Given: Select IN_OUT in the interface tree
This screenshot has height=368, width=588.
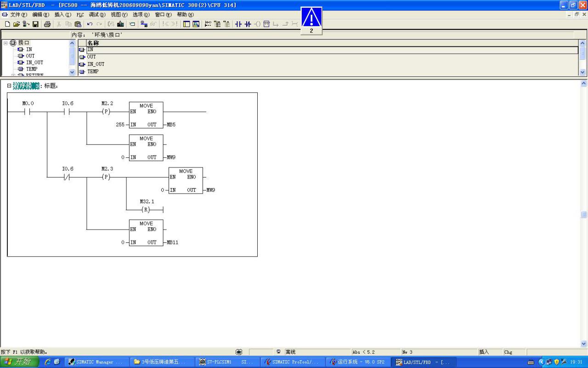Looking at the screenshot, I should tap(34, 63).
